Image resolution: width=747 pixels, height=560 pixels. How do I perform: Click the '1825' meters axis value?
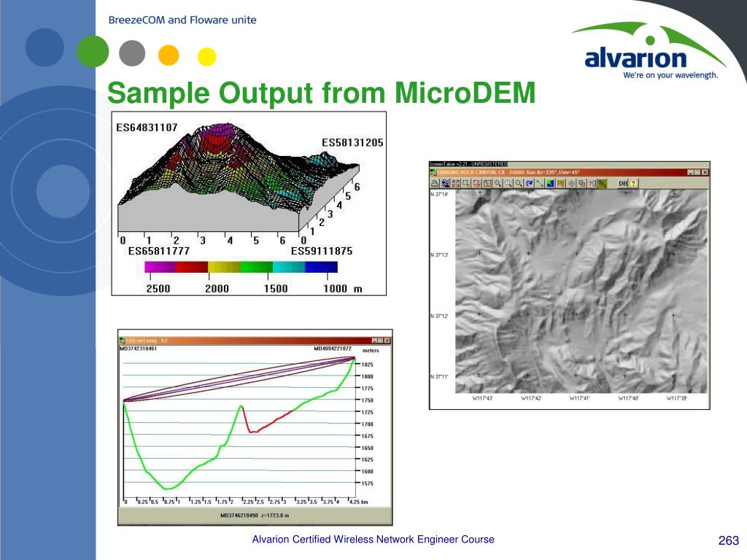(368, 365)
